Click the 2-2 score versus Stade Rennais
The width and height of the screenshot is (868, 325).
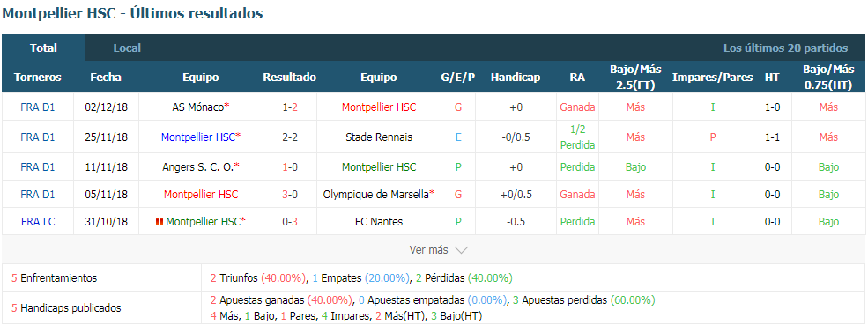coord(290,137)
